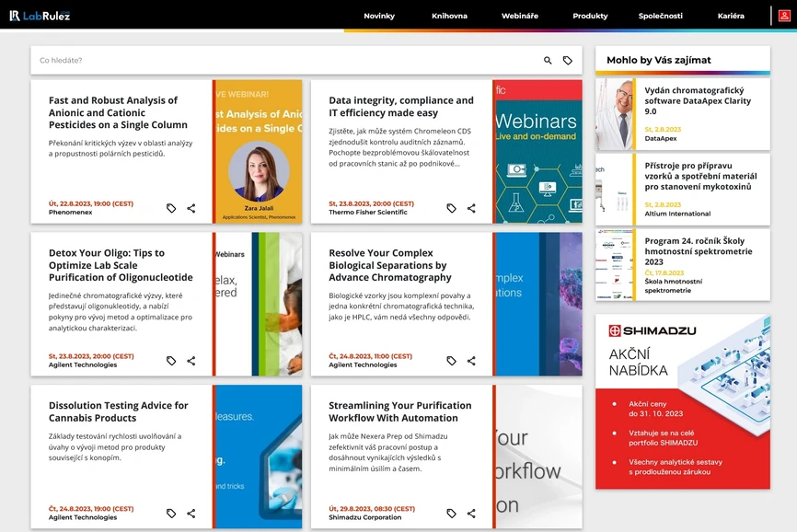Click the mycotoxin article thumbnail
This screenshot has width=797, height=532.
(x=614, y=189)
